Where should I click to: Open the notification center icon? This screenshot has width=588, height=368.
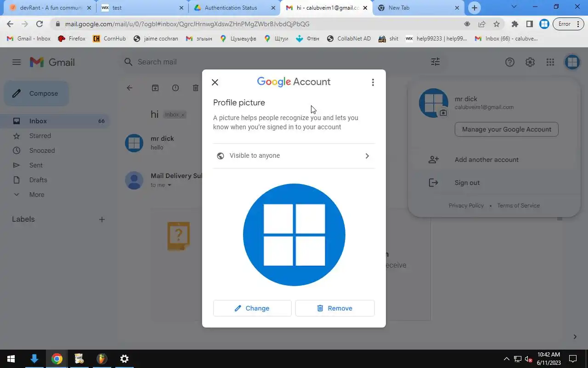(x=573, y=359)
